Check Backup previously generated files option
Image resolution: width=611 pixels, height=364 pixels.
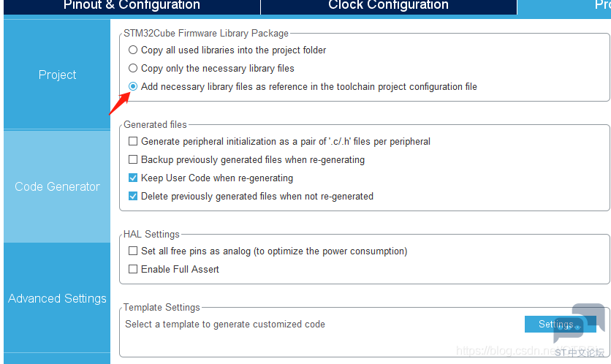coord(133,159)
